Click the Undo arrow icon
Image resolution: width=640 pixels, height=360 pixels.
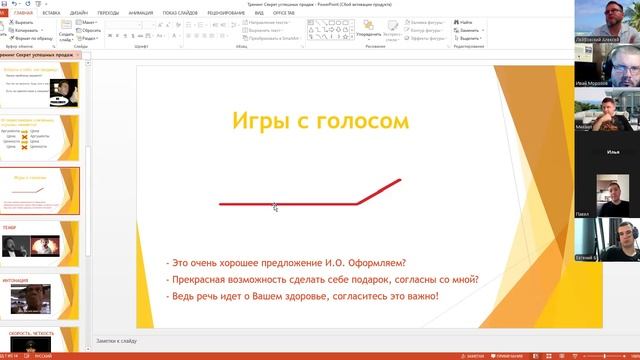coord(15,4)
